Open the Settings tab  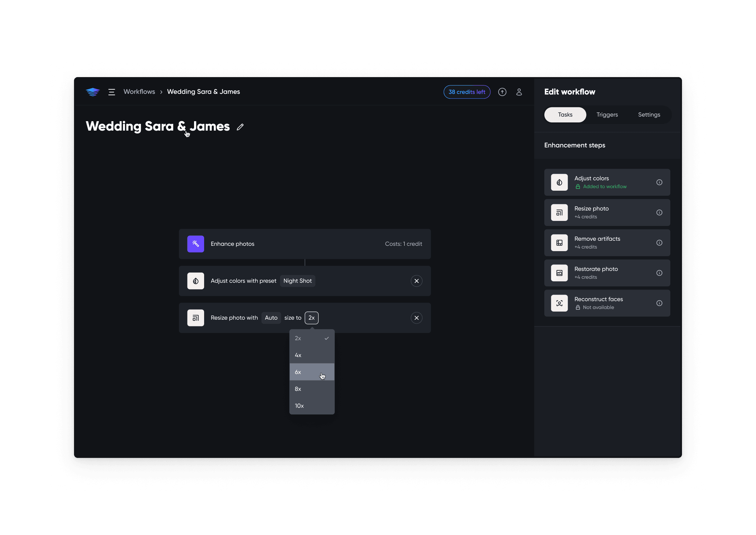click(649, 115)
